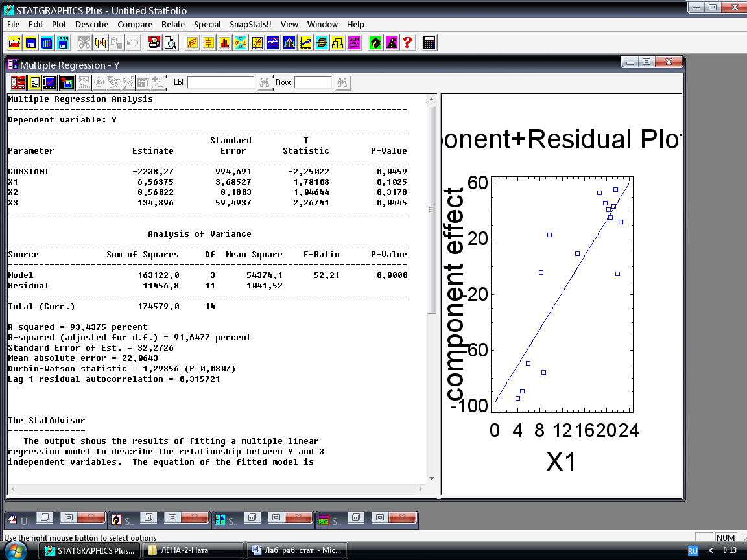Open the Plot menu

pos(59,24)
